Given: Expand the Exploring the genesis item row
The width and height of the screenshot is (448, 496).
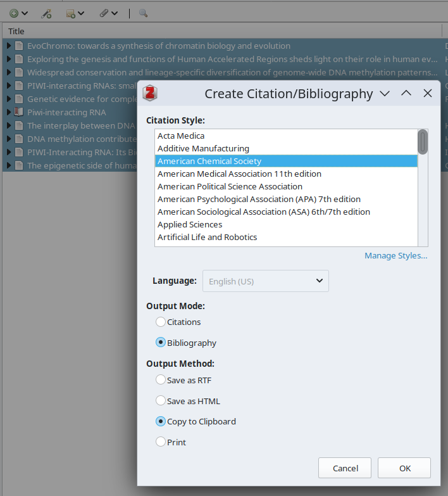Looking at the screenshot, I should coord(9,59).
